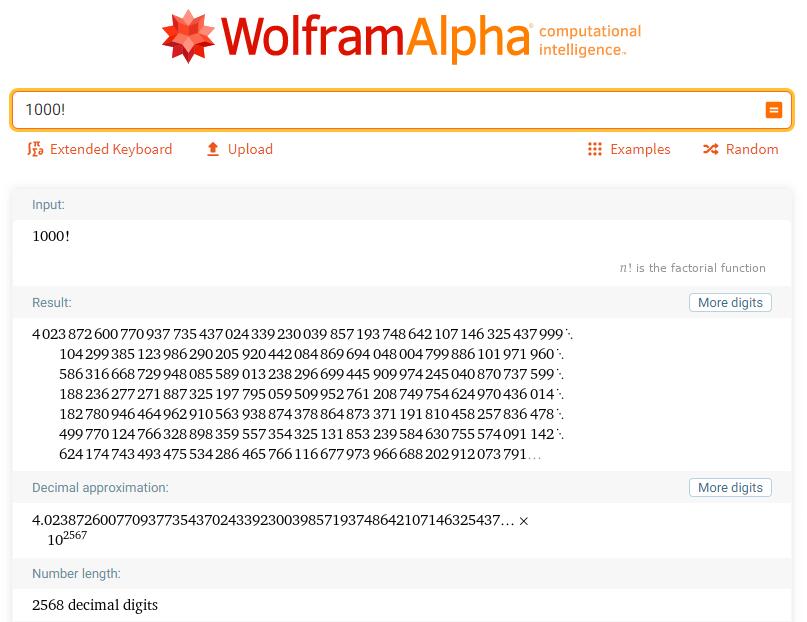Image resolution: width=807 pixels, height=622 pixels.
Task: Click the 'Result:' section label
Action: (x=51, y=303)
